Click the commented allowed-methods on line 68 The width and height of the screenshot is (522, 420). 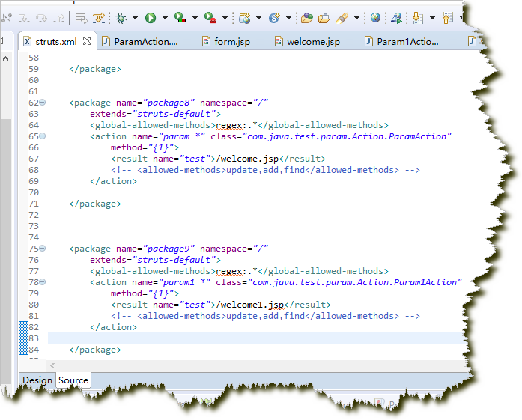pos(265,170)
